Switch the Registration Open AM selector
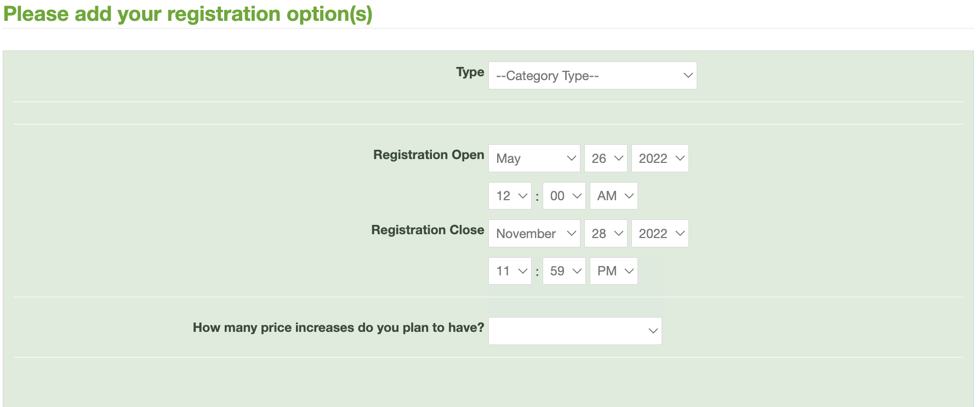The width and height of the screenshot is (980, 407). pos(613,196)
